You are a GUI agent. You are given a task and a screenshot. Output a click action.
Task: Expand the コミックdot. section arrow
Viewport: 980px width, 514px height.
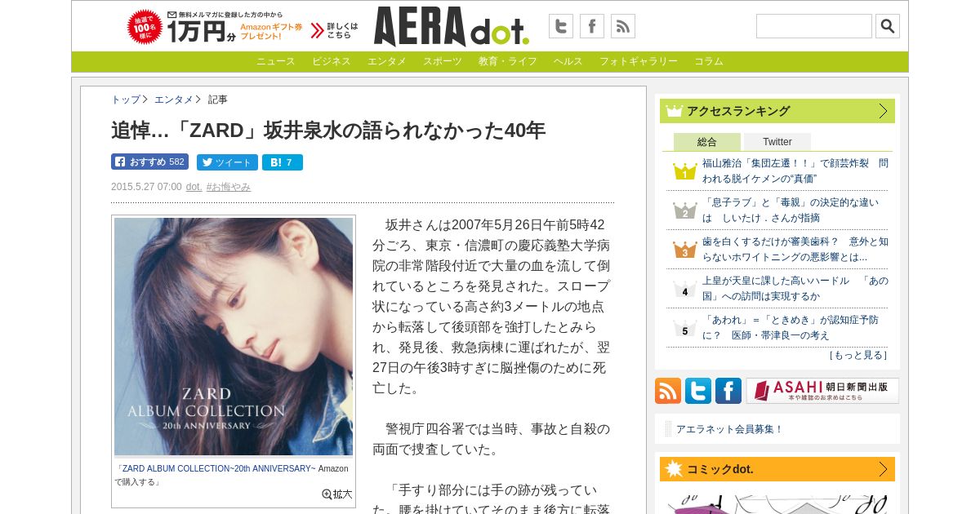click(x=883, y=469)
